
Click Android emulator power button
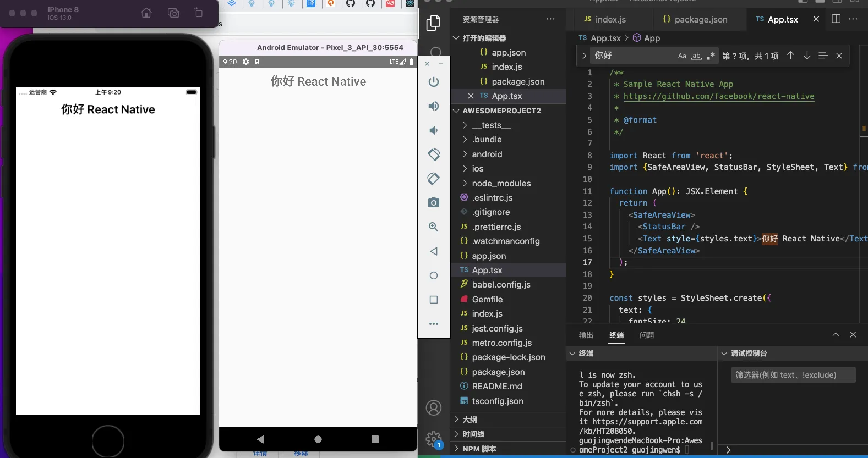click(434, 82)
